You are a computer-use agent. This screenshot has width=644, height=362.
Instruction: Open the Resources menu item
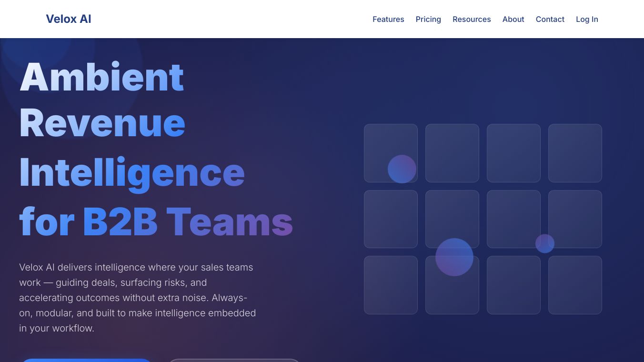point(472,19)
